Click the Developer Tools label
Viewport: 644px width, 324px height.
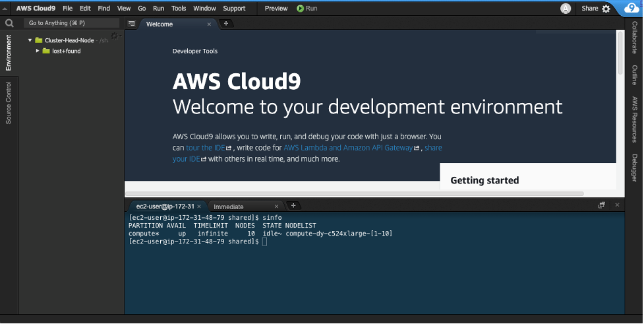195,51
